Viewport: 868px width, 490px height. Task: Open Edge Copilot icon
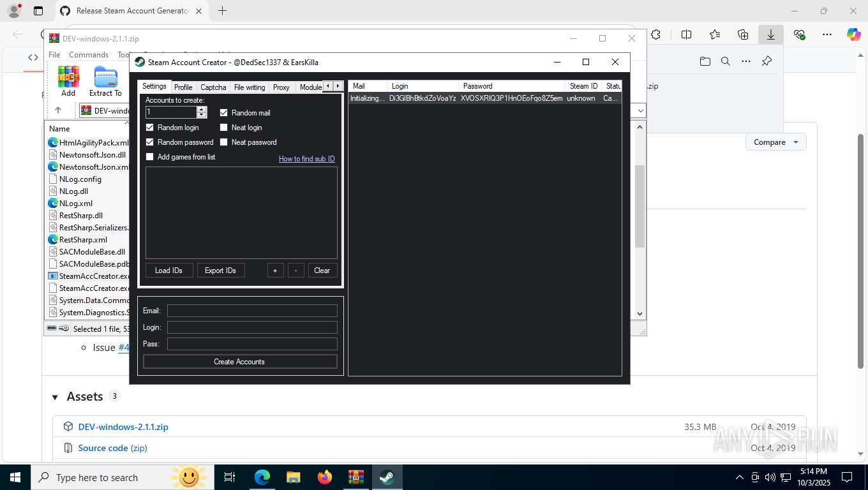(854, 34)
